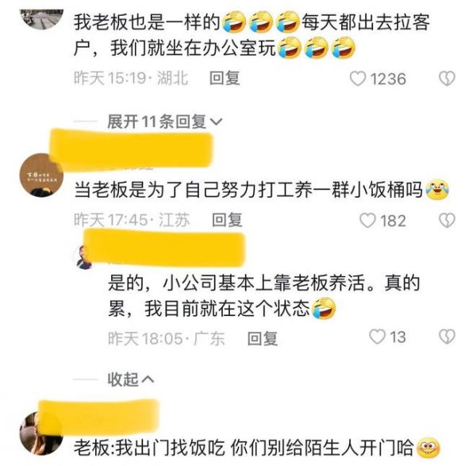This screenshot has width=476, height=466.
Task: Dislike the Guangdong reply via broken heart
Action: [447, 337]
